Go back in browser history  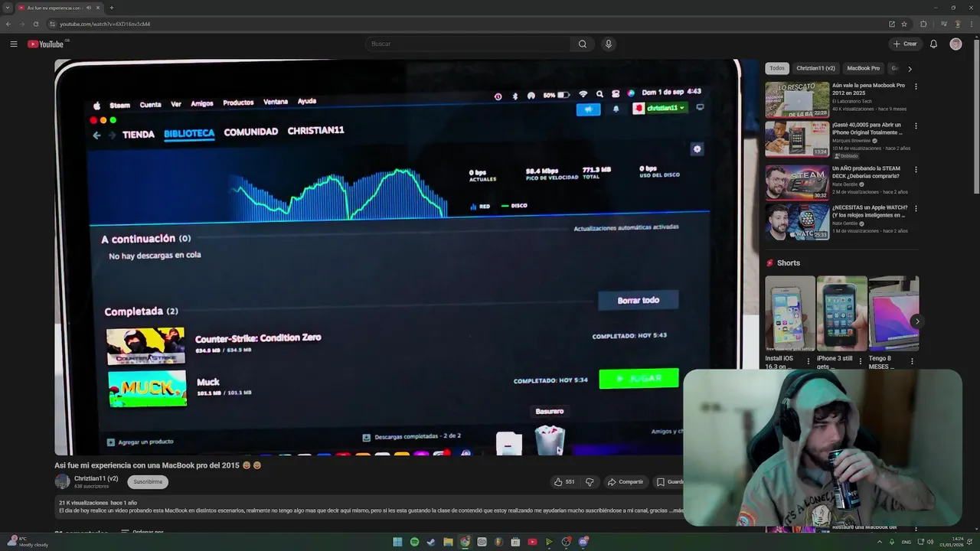pyautogui.click(x=8, y=24)
